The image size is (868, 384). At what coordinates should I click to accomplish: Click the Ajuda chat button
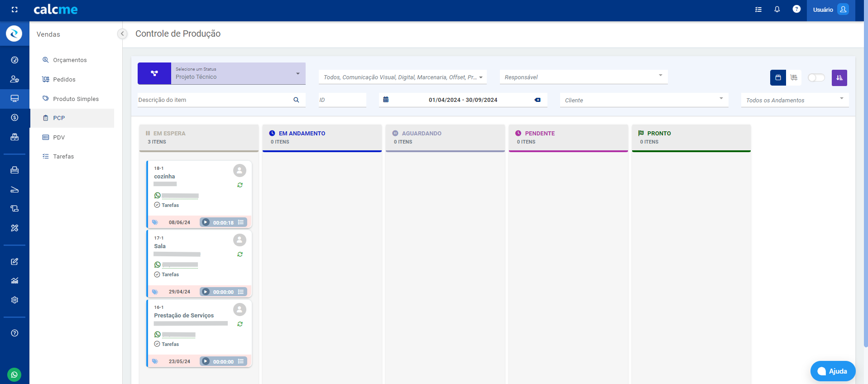[832, 371]
